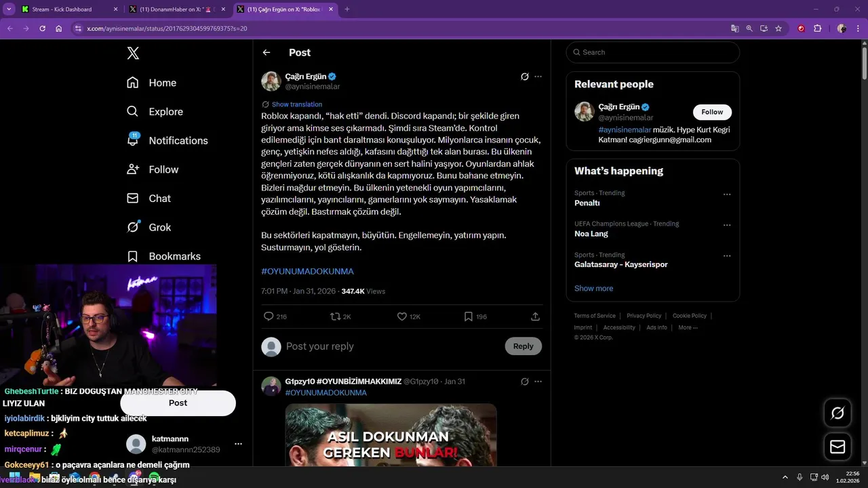Open options for Noa Lang trend
Image resolution: width=868 pixels, height=488 pixels.
coord(727,225)
